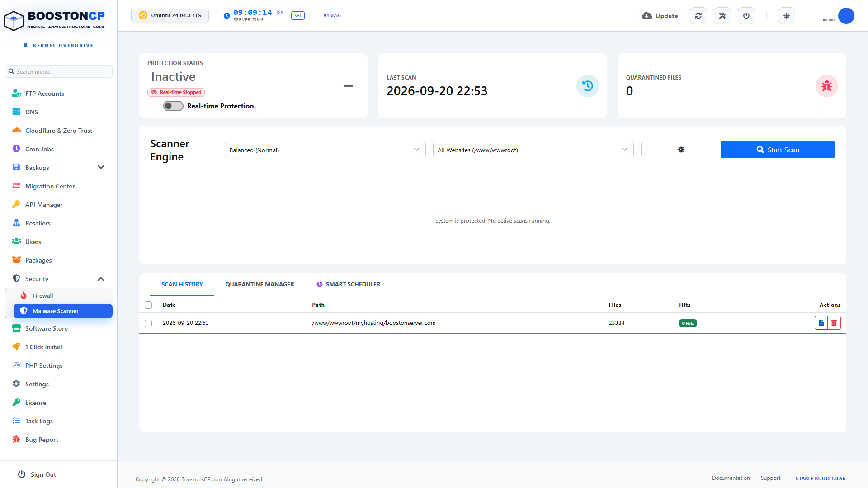The image size is (868, 488).
Task: Focus the Search menu input field
Action: pyautogui.click(x=59, y=71)
